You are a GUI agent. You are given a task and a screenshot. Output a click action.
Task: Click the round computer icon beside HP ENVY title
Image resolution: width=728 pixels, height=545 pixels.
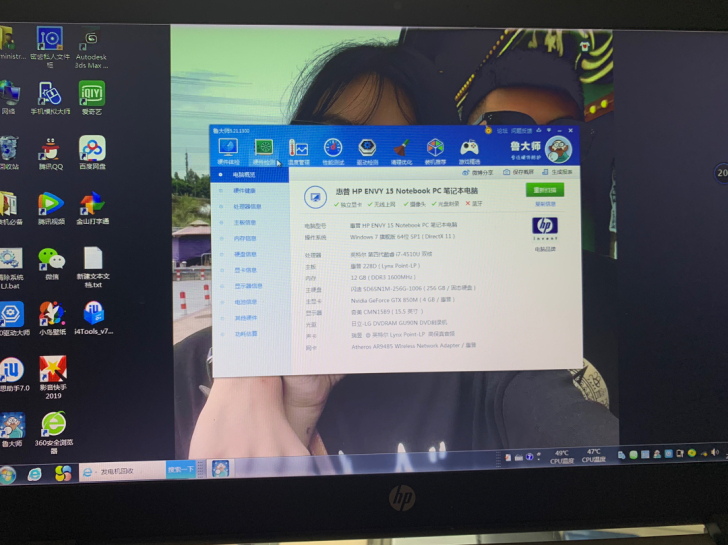315,197
